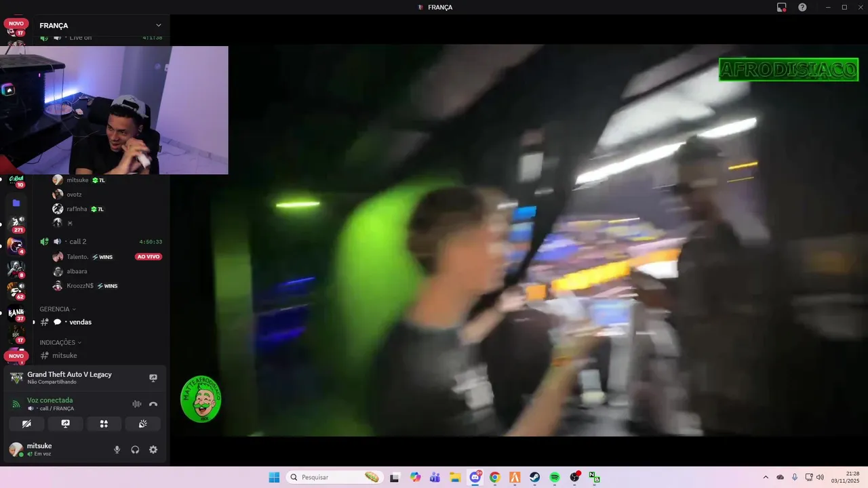Open the activities launcher button
Viewport: 868px width, 488px height.
point(104,424)
